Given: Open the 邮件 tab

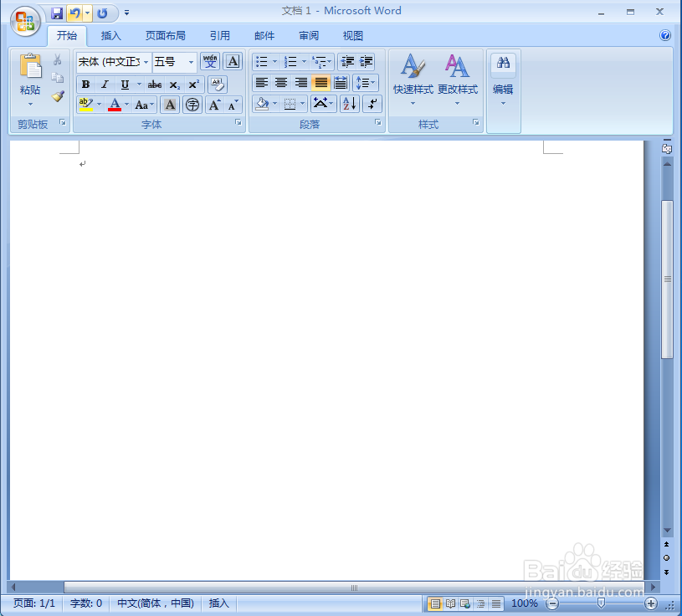Looking at the screenshot, I should [x=264, y=36].
